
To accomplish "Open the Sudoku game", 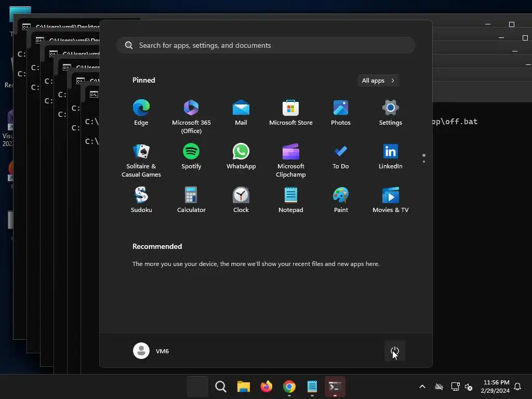I will [141, 200].
